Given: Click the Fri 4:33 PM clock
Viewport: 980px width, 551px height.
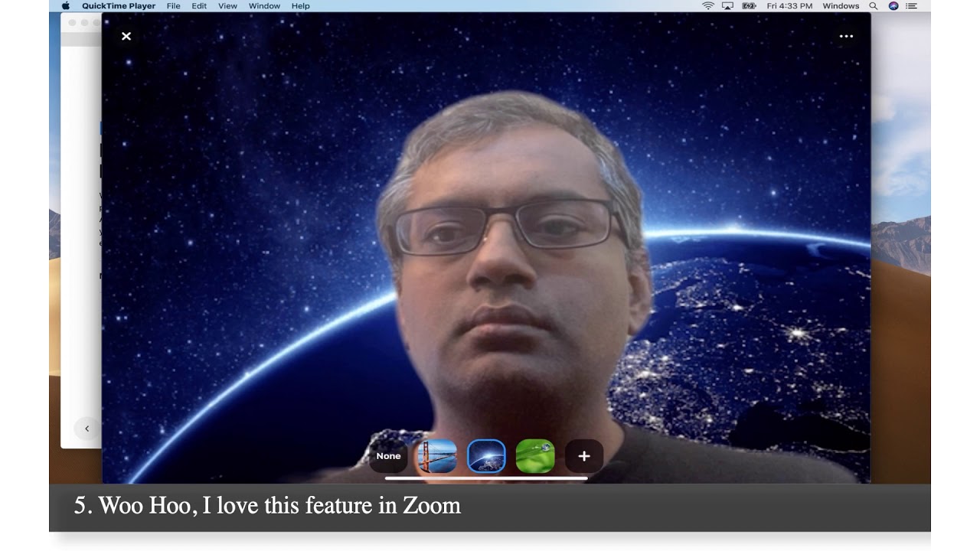Looking at the screenshot, I should [789, 6].
